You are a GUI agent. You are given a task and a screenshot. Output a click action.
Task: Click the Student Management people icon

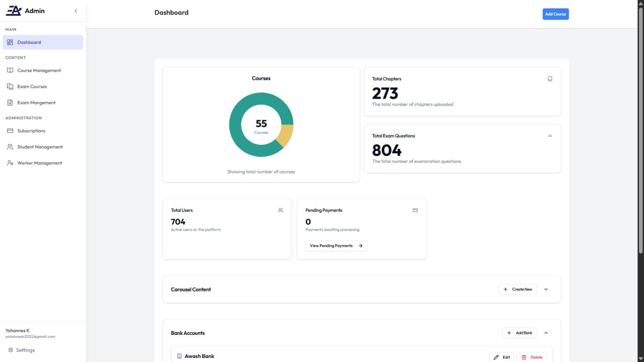tap(10, 147)
